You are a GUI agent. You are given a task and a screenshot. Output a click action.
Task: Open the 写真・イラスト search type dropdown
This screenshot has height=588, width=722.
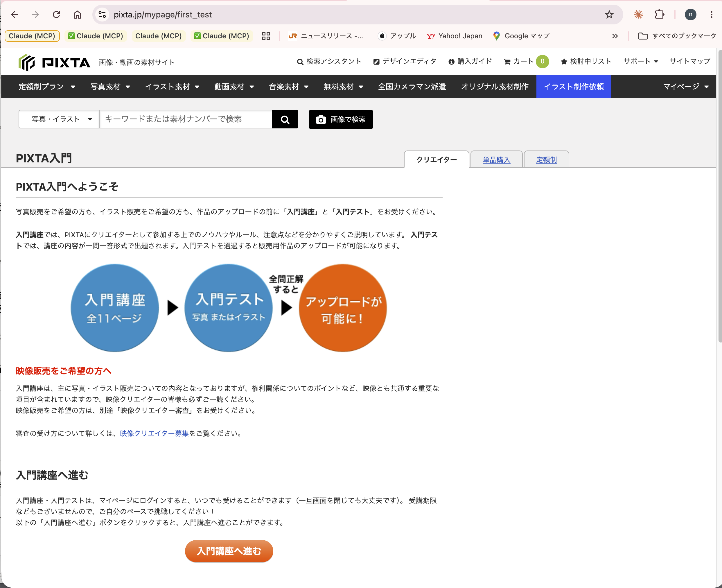click(x=59, y=119)
